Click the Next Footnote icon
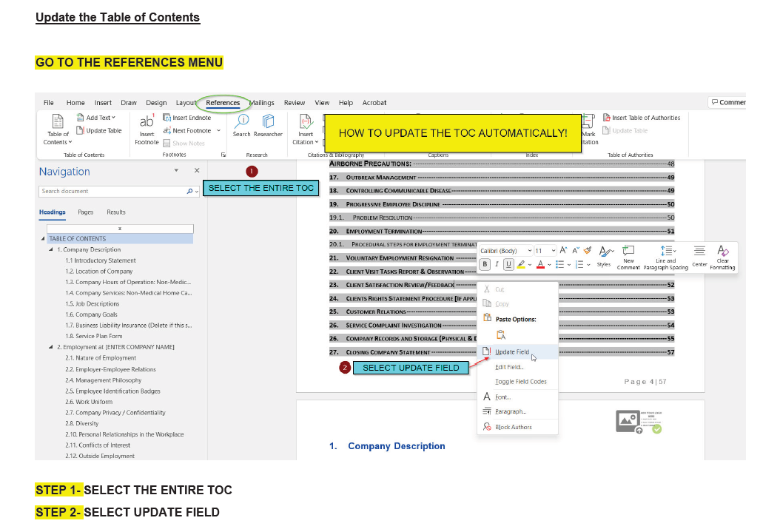The width and height of the screenshot is (780, 532). pos(167,130)
